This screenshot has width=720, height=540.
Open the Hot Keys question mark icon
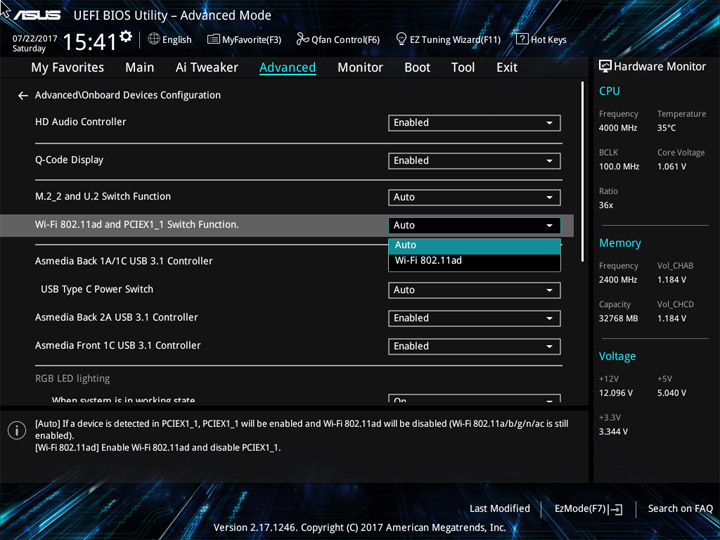[522, 39]
